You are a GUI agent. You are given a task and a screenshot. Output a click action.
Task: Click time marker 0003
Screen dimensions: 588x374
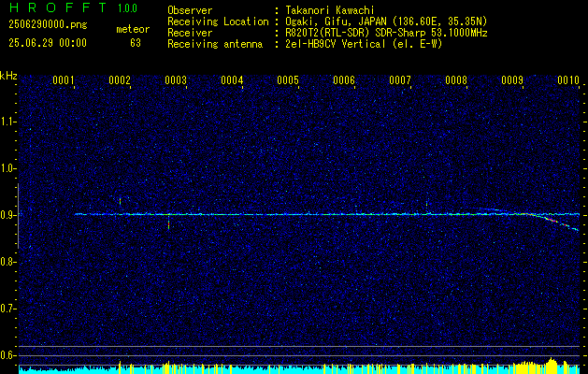pyautogui.click(x=176, y=80)
